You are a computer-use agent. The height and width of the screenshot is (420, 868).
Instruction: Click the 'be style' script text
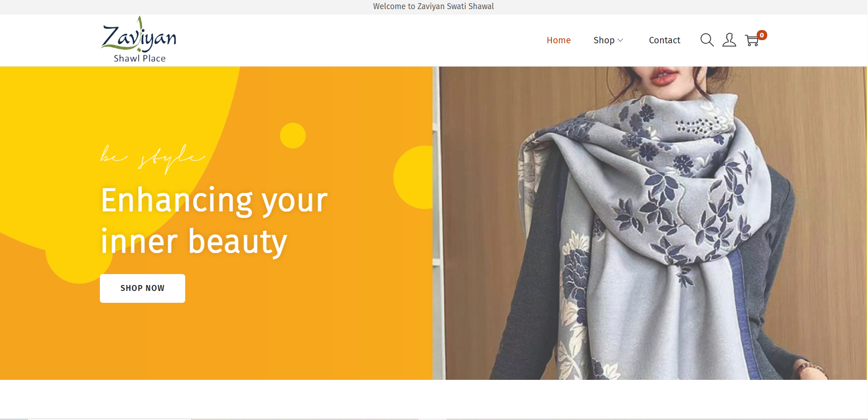[x=152, y=157]
